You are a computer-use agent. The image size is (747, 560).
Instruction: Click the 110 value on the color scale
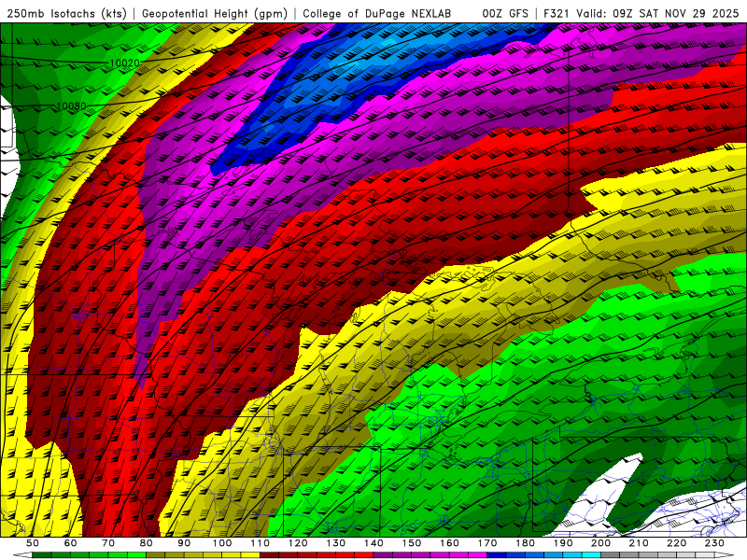point(260,543)
